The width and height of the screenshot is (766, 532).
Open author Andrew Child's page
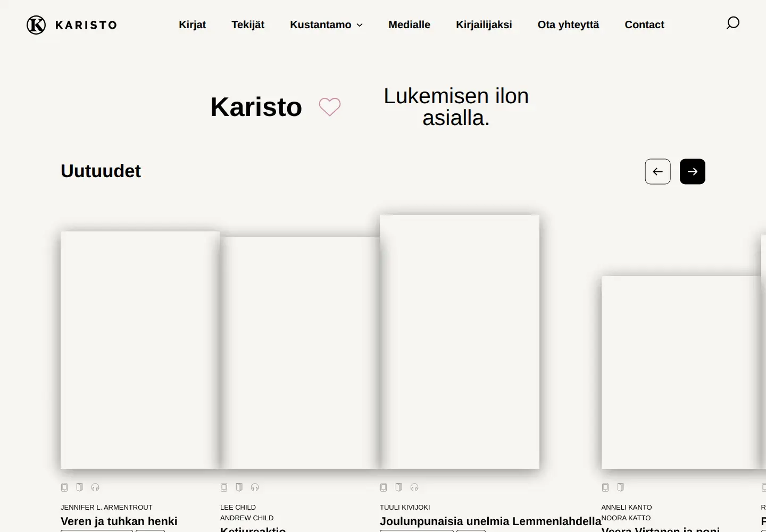click(x=247, y=518)
